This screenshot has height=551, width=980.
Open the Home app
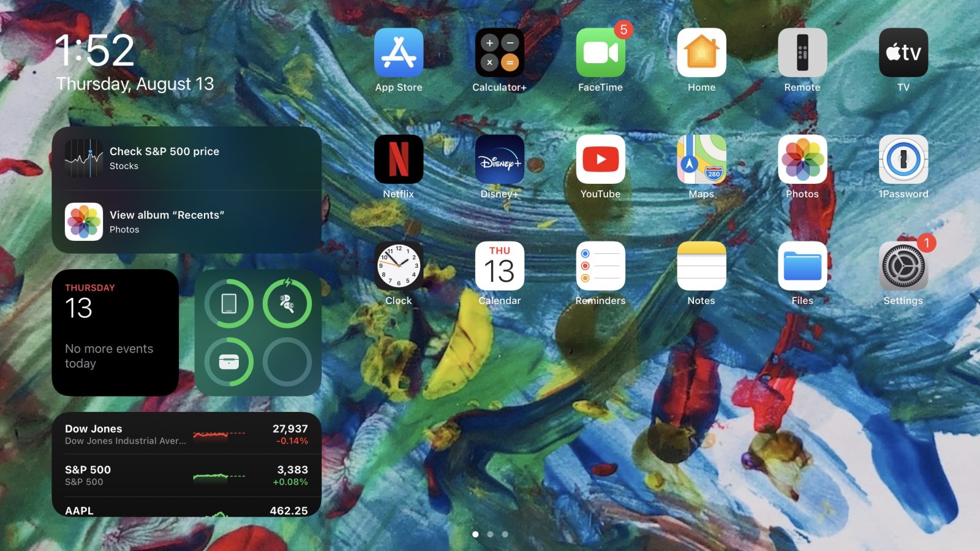pos(701,53)
